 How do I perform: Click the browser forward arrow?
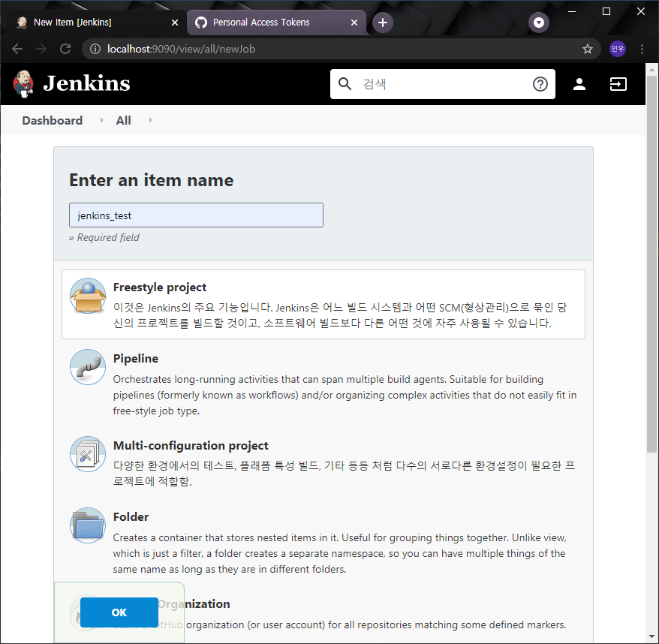[41, 50]
